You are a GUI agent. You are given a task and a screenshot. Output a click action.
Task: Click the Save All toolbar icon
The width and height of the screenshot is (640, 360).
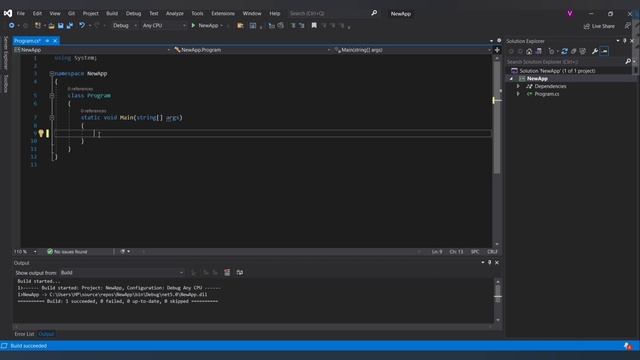pyautogui.click(x=70, y=26)
